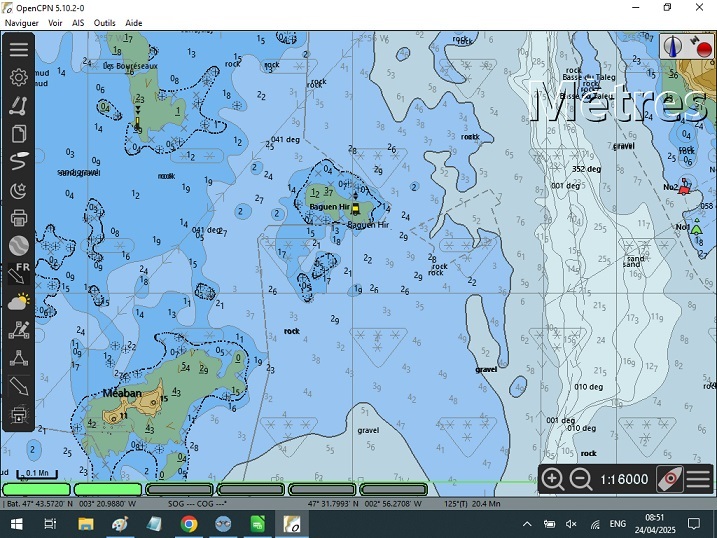Open File Explorer from the taskbar
The image size is (717, 538).
86,524
